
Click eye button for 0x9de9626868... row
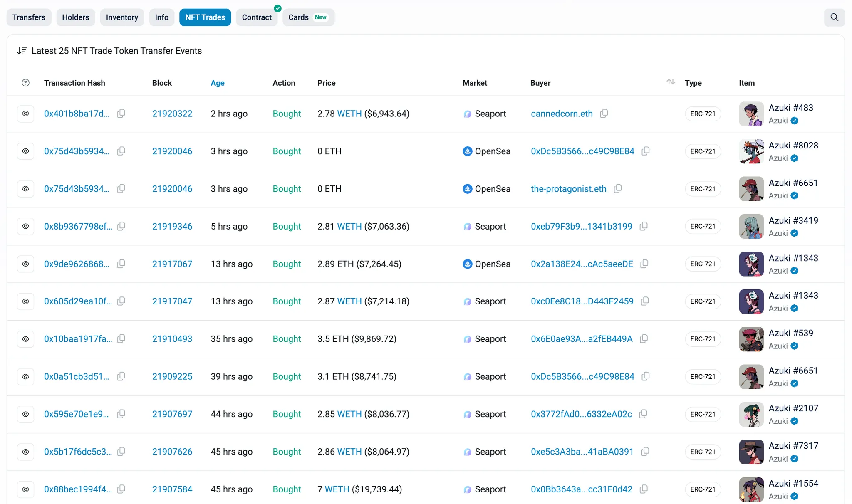(x=25, y=264)
